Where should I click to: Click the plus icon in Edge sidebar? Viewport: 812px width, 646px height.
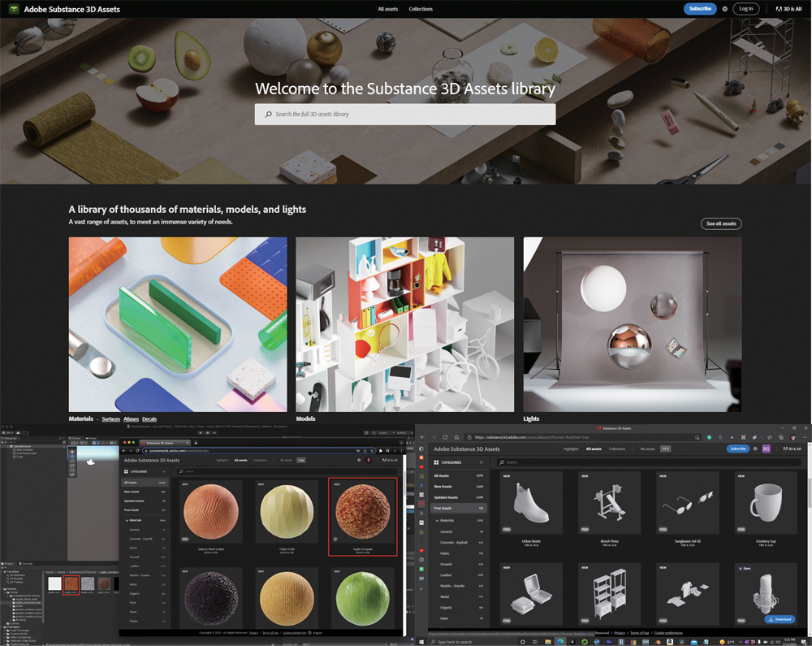[x=421, y=589]
